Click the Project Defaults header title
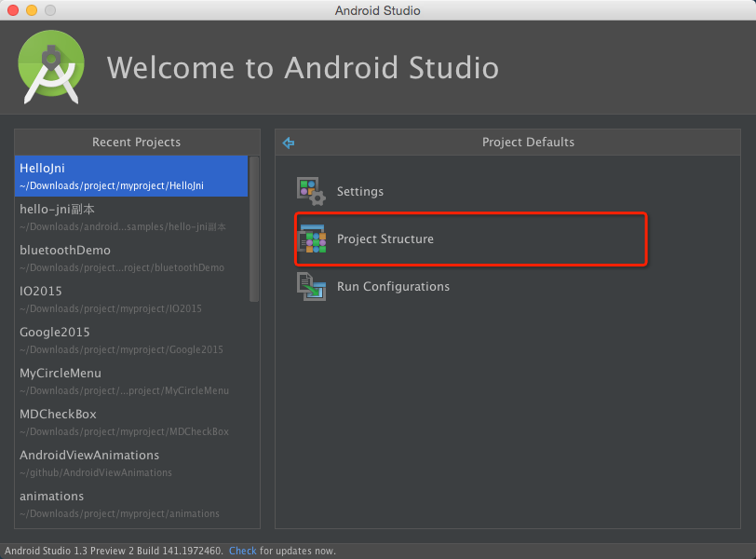This screenshot has width=756, height=559. click(528, 143)
